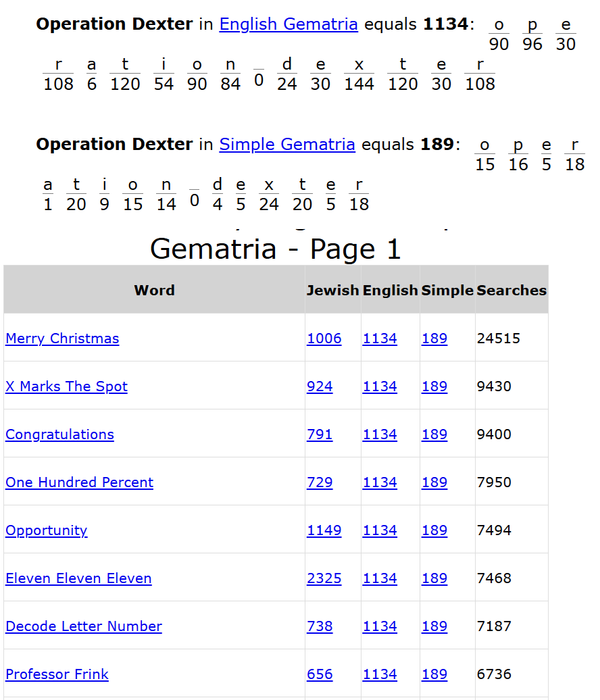Open the Decode Letter Number link
This screenshot has width=600, height=700.
pyautogui.click(x=84, y=626)
